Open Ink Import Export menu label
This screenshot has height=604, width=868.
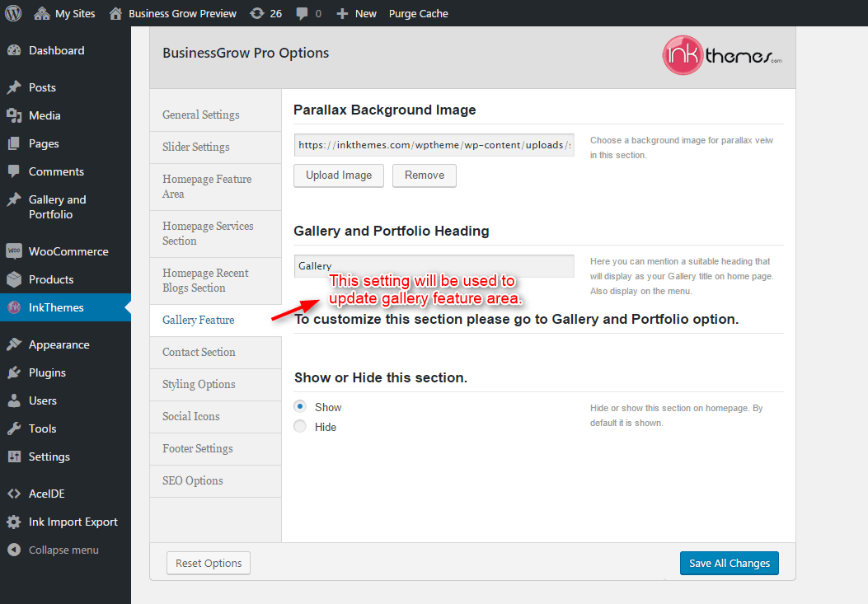pos(73,522)
